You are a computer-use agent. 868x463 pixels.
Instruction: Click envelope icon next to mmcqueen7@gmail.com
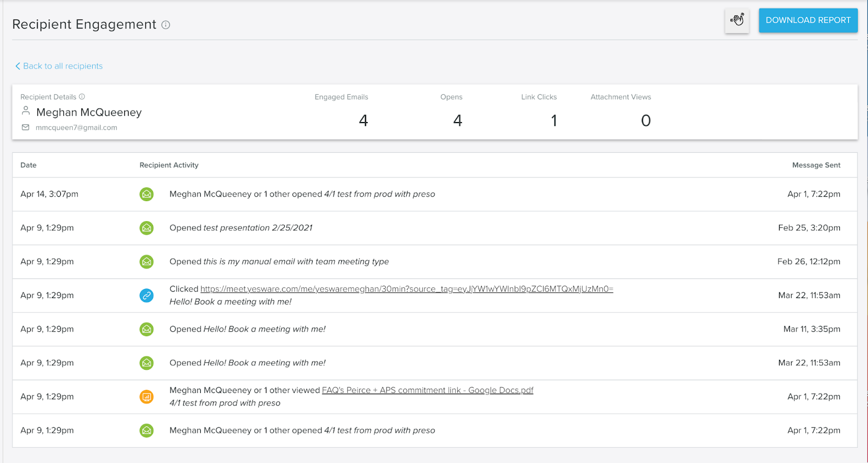(25, 127)
